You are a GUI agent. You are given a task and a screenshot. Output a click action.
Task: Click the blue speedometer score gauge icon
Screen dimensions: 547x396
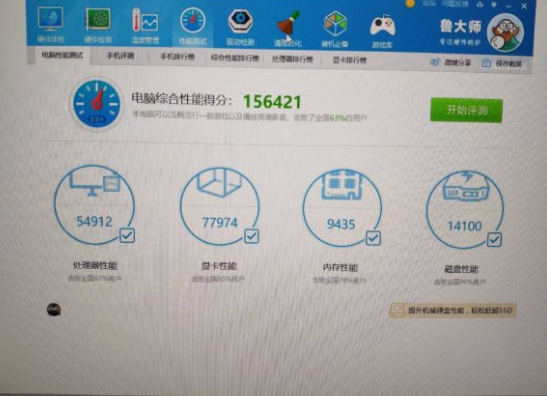97,104
